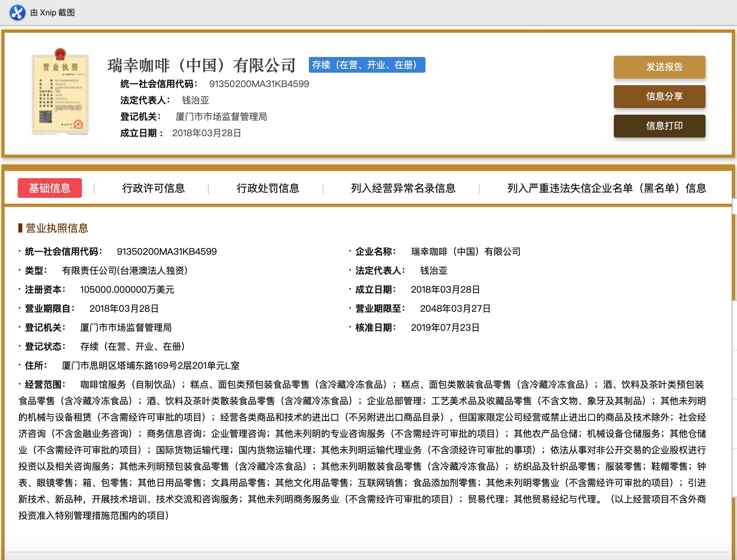Screen dimensions: 737x560
Task: Click the company name 瑞幸咖啡（中国）有限公司
Action: tap(201, 65)
